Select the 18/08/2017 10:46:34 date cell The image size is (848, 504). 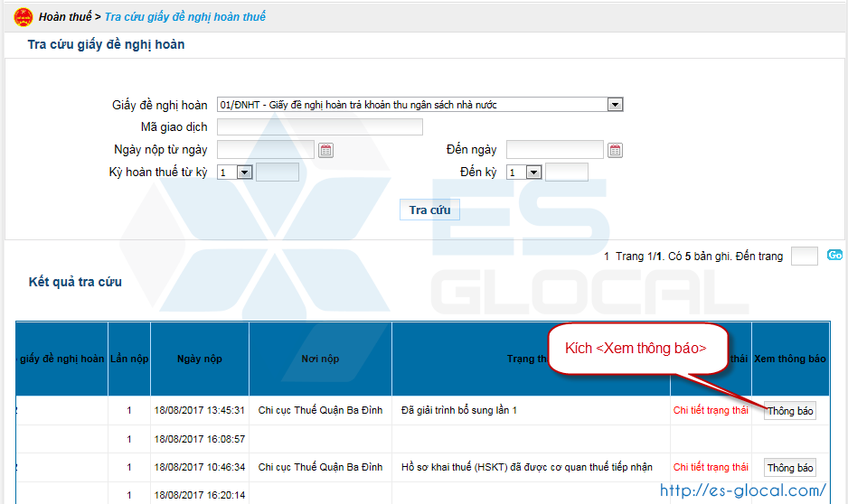(x=200, y=467)
